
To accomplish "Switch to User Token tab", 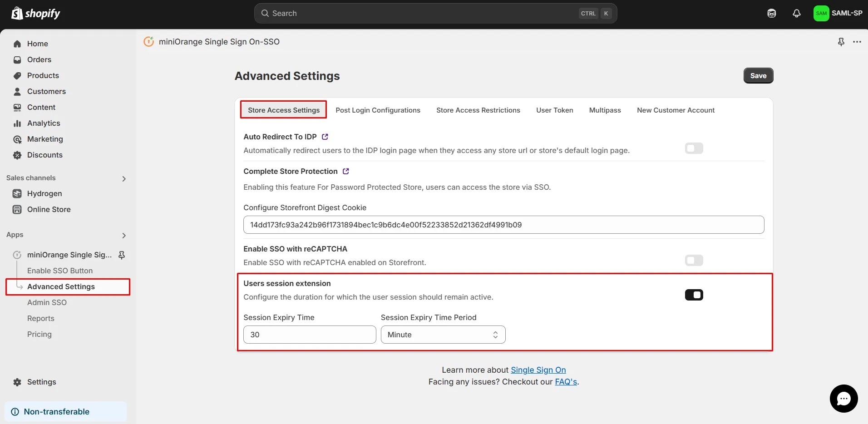I will pyautogui.click(x=555, y=110).
